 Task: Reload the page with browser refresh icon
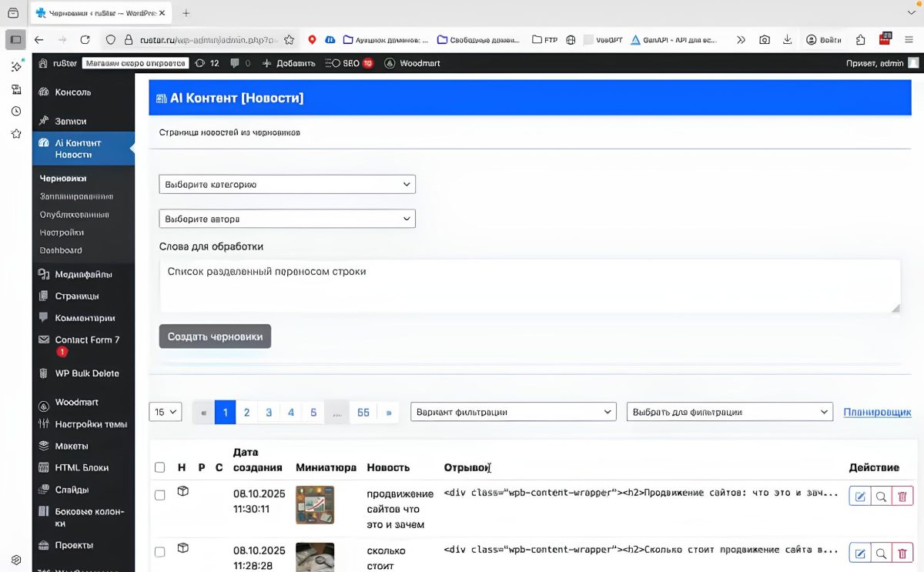click(x=85, y=40)
